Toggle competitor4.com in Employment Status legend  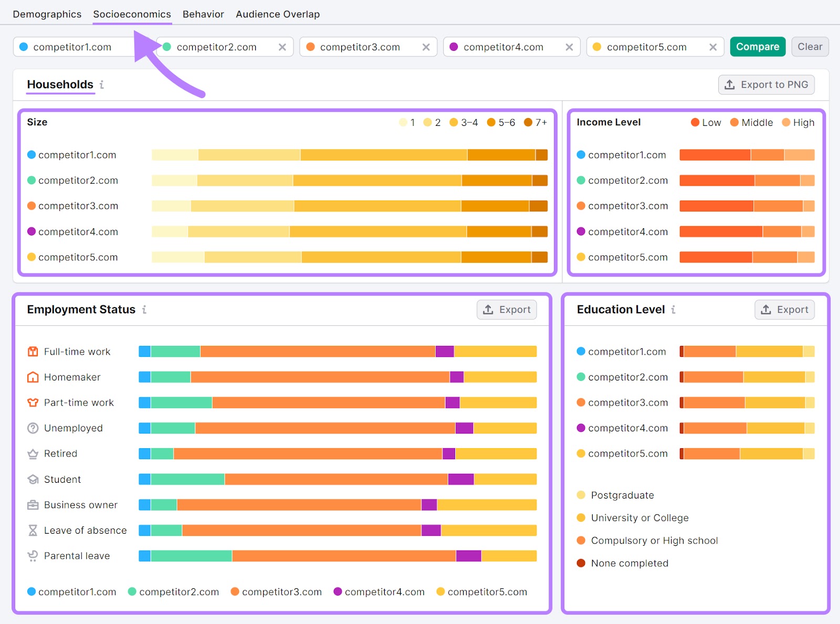click(x=379, y=591)
